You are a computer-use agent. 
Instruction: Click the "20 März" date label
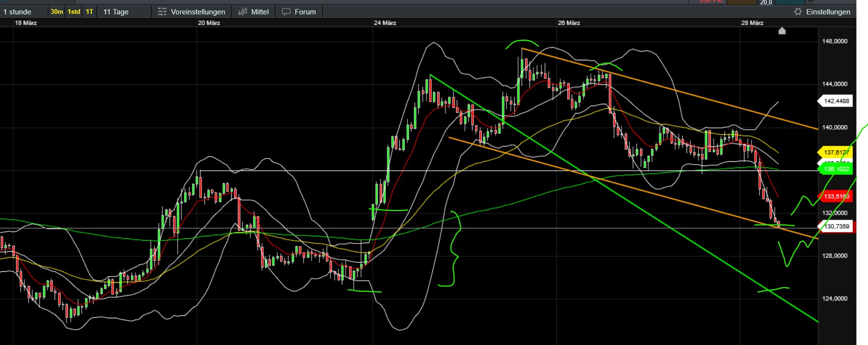209,23
